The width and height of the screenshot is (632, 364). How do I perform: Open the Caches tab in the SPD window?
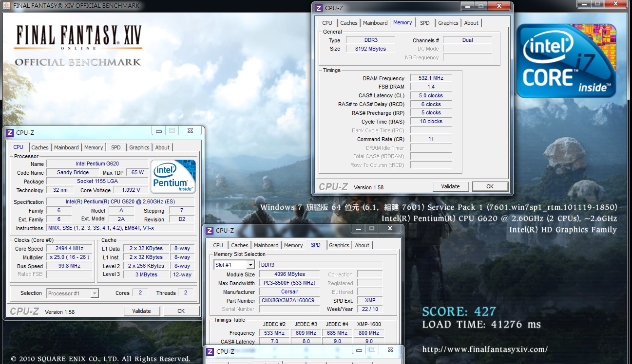[240, 245]
